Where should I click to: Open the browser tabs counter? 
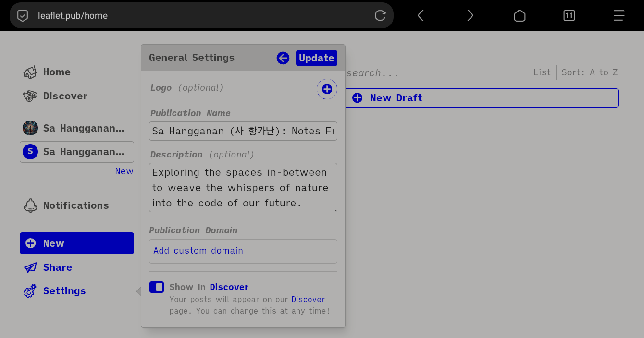tap(569, 15)
